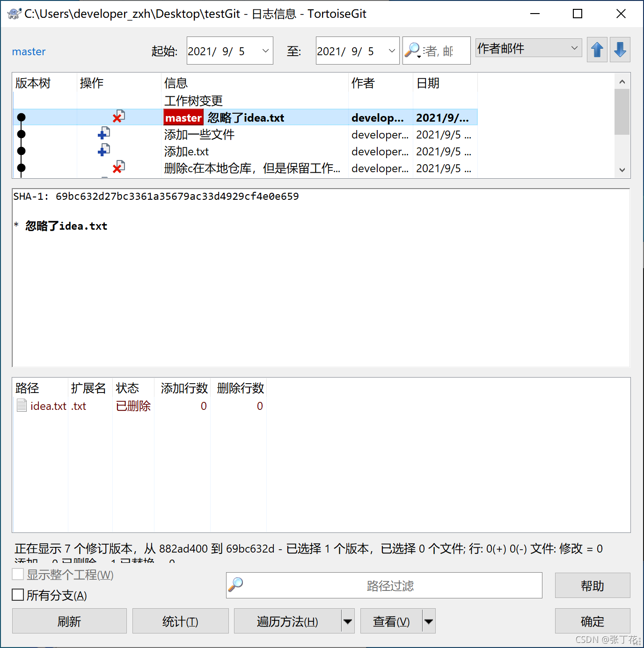This screenshot has width=644, height=648.
Task: Minimize the TortoiseGit window
Action: point(535,14)
